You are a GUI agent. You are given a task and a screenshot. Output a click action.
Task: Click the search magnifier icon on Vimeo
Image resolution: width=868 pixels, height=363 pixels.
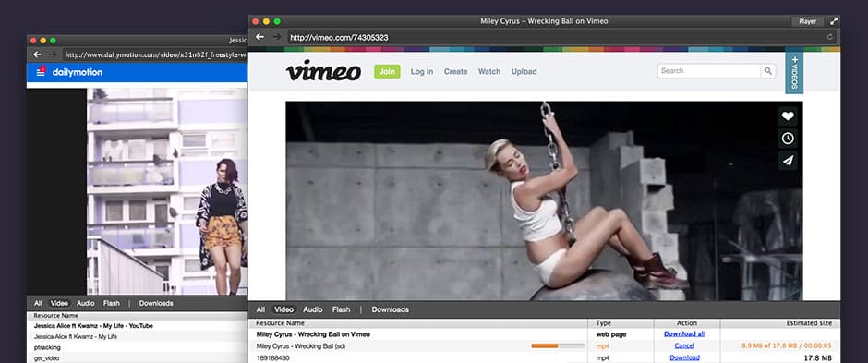point(767,71)
